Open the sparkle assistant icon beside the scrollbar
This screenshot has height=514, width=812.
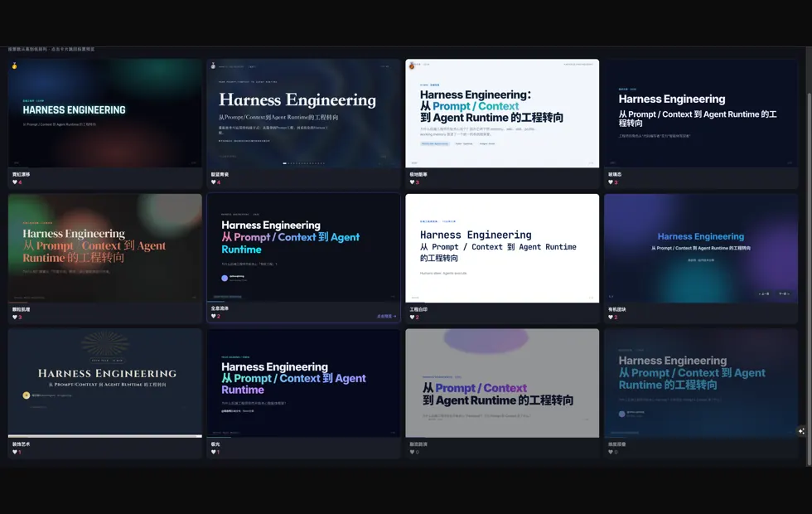tap(801, 431)
